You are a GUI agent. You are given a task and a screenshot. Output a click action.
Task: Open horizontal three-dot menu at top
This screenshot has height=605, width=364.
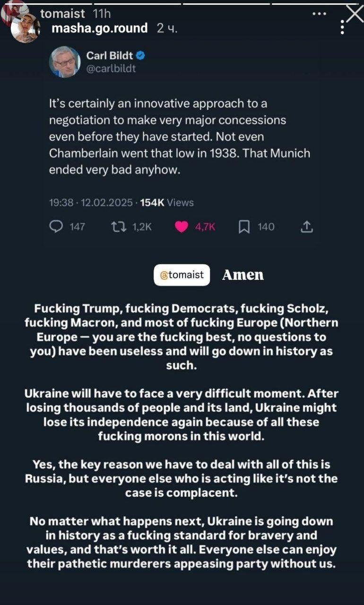(x=320, y=14)
